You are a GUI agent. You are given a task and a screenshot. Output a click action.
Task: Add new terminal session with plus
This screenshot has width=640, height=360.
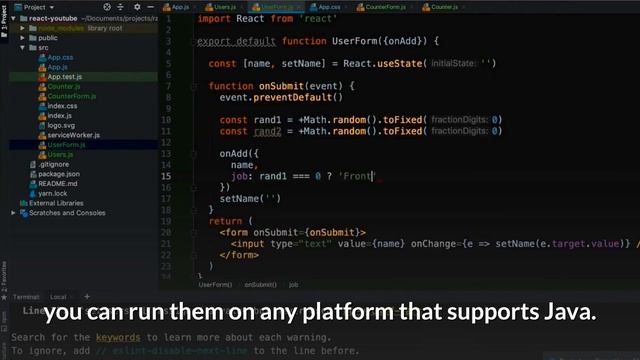coord(87,297)
